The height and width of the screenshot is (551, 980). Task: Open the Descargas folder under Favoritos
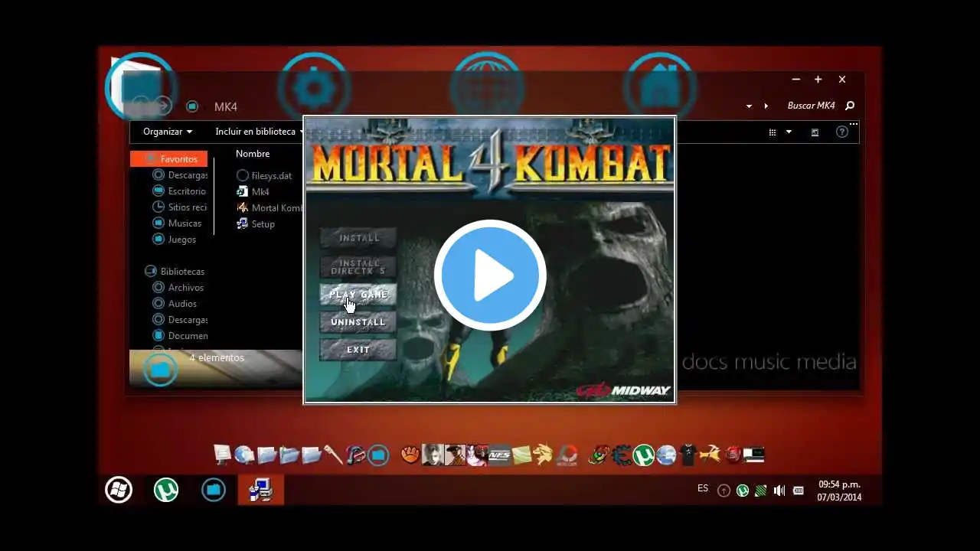(180, 175)
